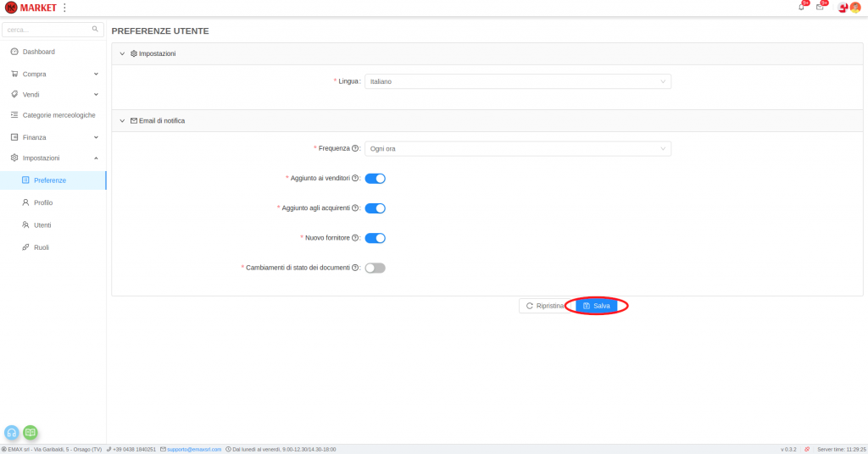Open the Frequenza dropdown
The height and width of the screenshot is (454, 868).
517,148
